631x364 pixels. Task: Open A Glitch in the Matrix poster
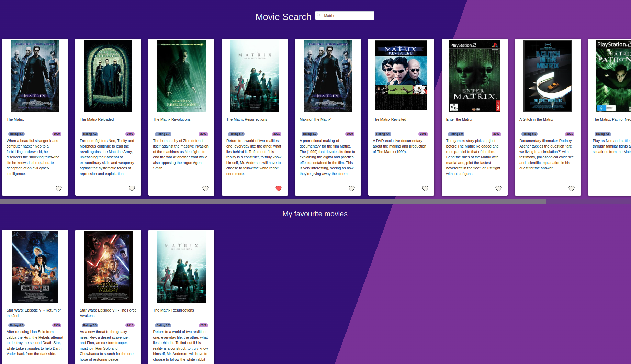click(548, 76)
